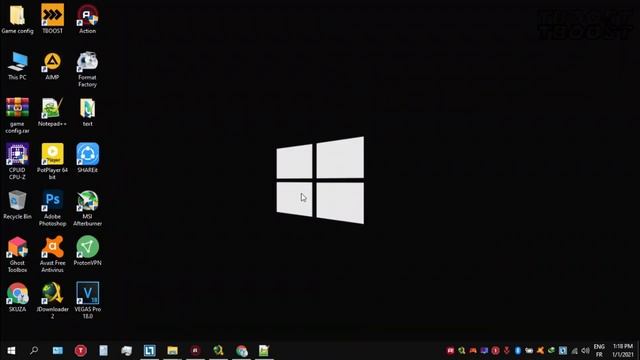Screen dimensions: 640x360
Task: Select the ProtonVPN desktop shortcut
Action: pos(87,251)
